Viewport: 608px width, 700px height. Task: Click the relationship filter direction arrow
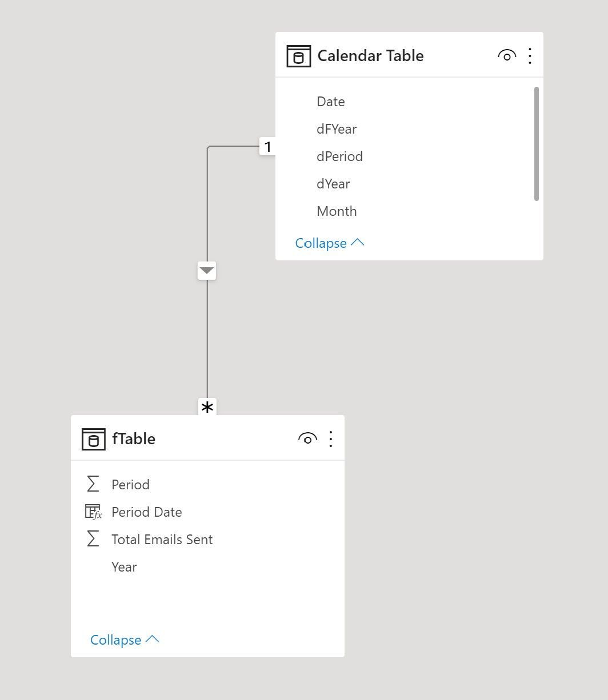pyautogui.click(x=207, y=270)
